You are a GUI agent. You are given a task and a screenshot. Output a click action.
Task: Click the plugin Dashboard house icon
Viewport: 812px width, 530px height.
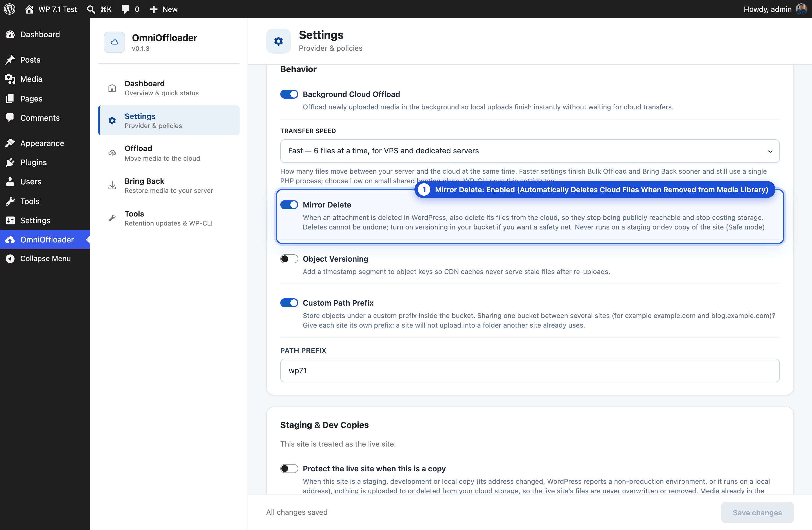click(112, 88)
